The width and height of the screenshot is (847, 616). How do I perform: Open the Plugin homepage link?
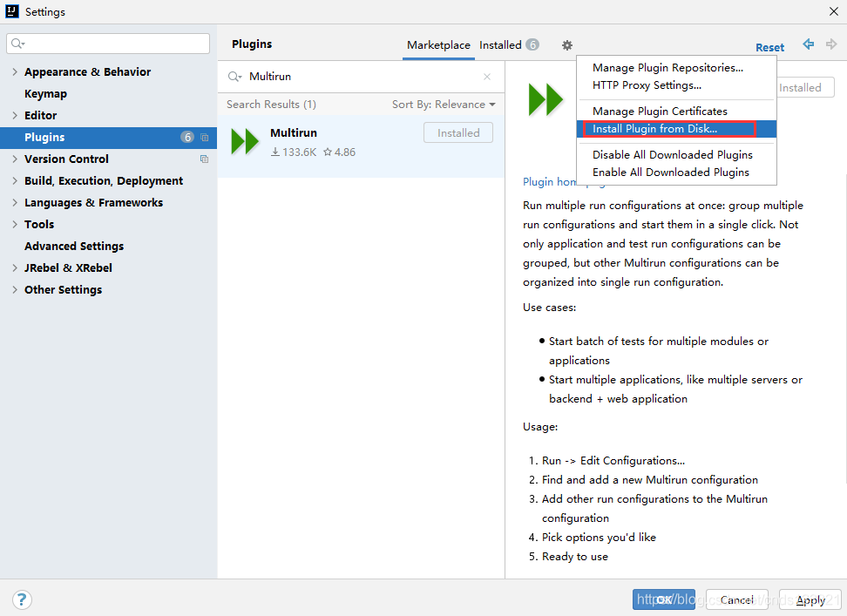click(x=549, y=182)
